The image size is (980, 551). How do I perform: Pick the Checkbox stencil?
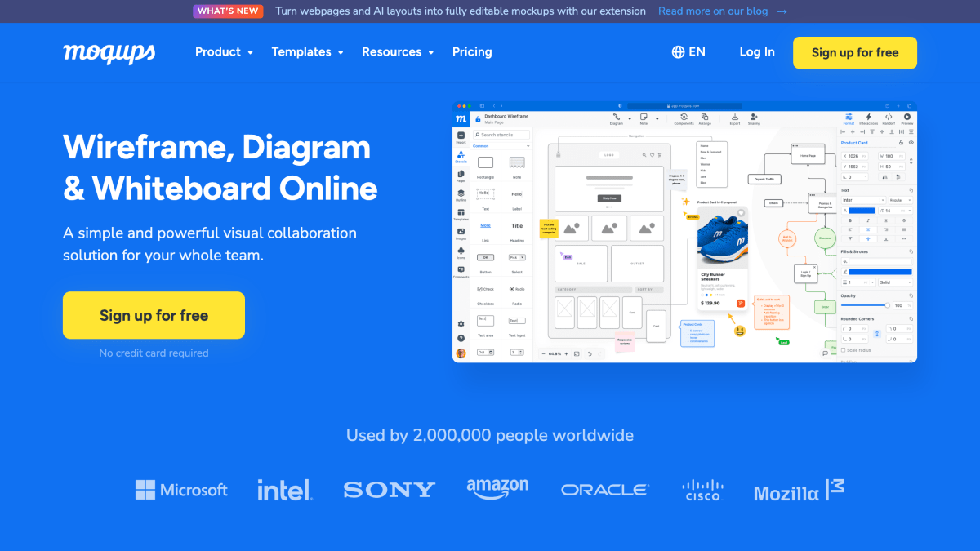click(485, 294)
